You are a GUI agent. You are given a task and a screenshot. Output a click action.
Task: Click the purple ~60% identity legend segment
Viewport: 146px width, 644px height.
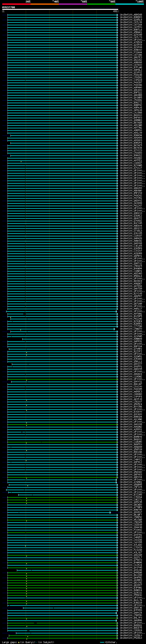(x=73, y=4)
